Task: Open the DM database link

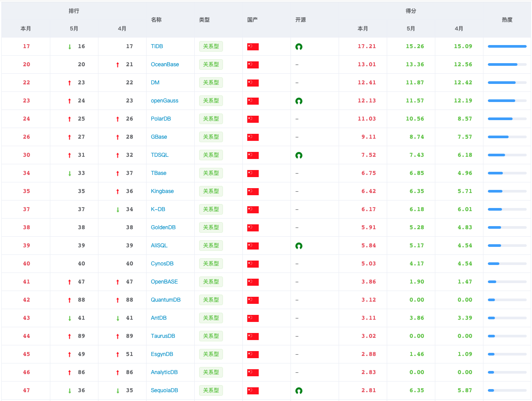Action: point(155,83)
